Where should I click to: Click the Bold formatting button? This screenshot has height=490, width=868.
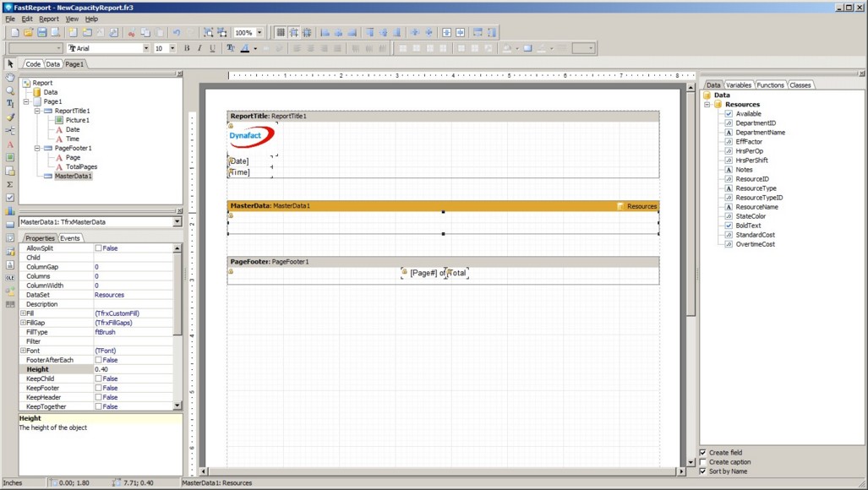tap(187, 48)
